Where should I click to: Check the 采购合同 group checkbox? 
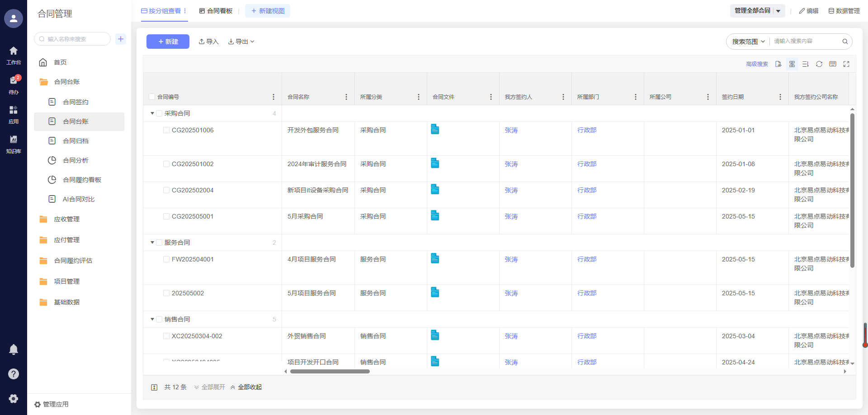tap(159, 113)
